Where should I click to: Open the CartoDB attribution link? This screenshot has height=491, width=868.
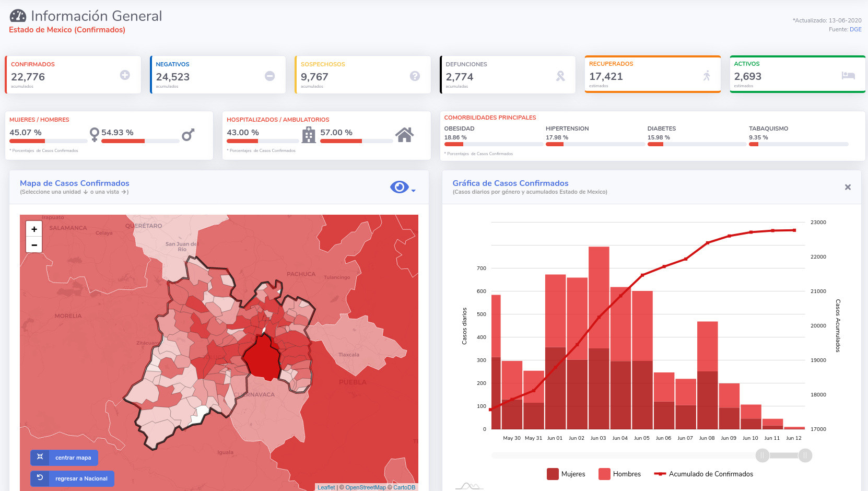point(404,487)
